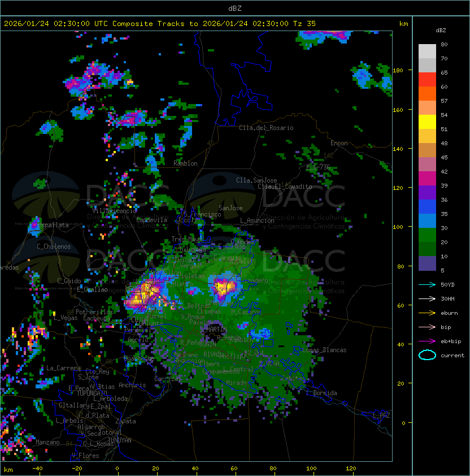Click the '-20' km tick on the horizontal axis
The width and height of the screenshot is (470, 476).
pos(76,469)
